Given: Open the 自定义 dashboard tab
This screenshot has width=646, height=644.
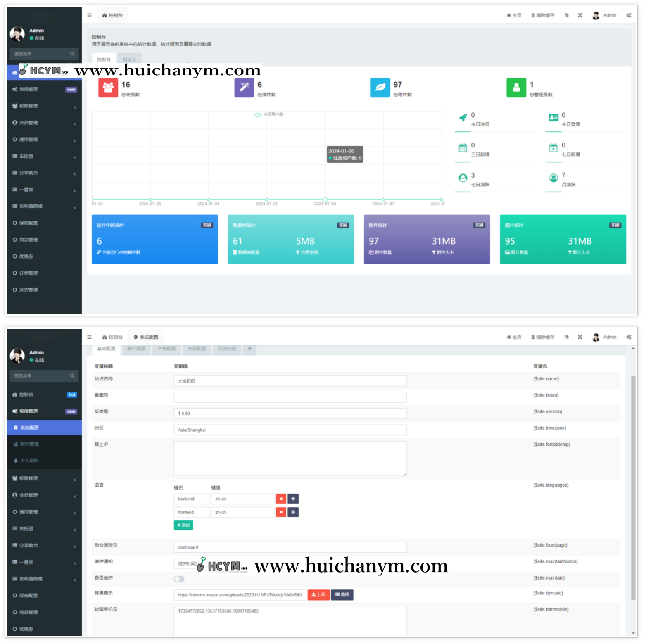Looking at the screenshot, I should pyautogui.click(x=129, y=59).
